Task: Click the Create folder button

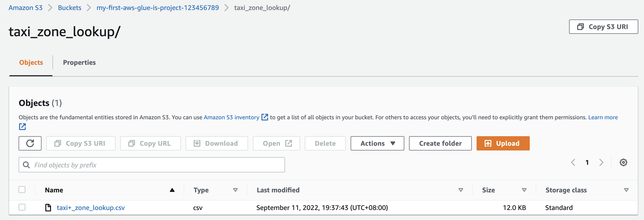Action: point(440,143)
